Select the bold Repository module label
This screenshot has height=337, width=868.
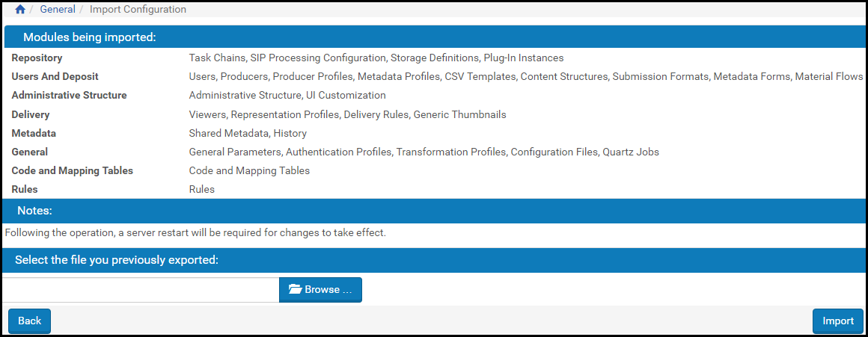click(37, 58)
